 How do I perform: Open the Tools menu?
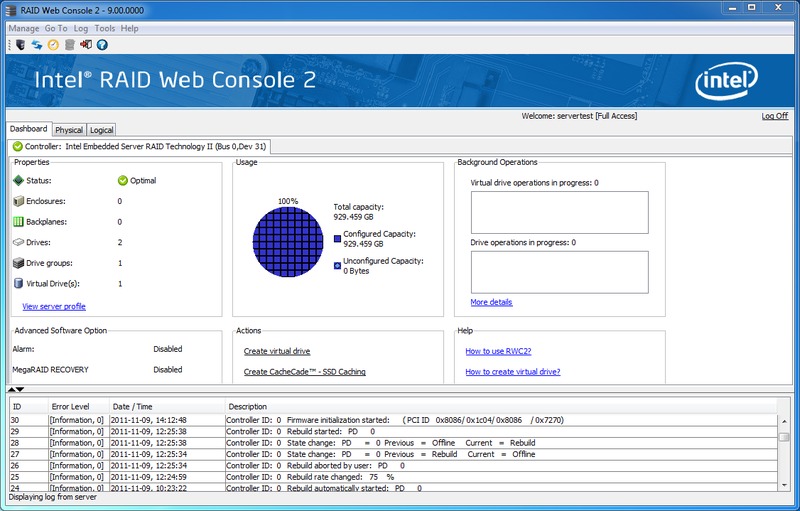(x=105, y=29)
